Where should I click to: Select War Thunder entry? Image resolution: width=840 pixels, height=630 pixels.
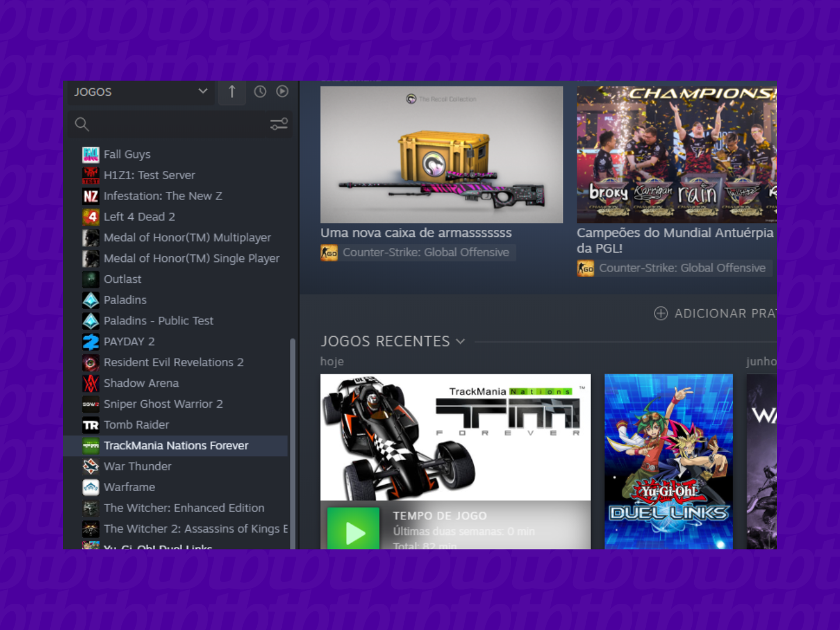click(176, 467)
